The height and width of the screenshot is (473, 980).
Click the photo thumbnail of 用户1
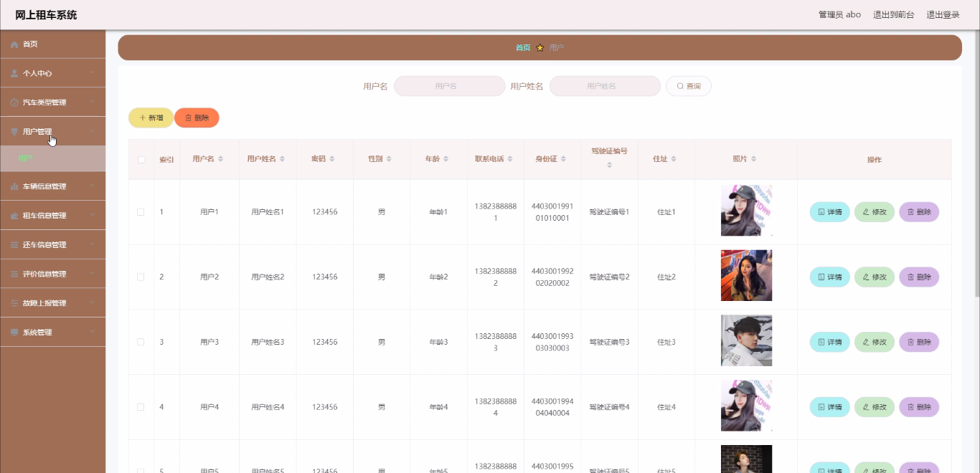pyautogui.click(x=746, y=211)
